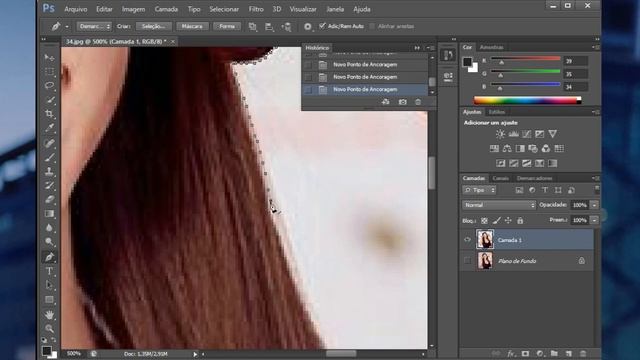Collapse Histórico panel with double arrows

[x=417, y=48]
